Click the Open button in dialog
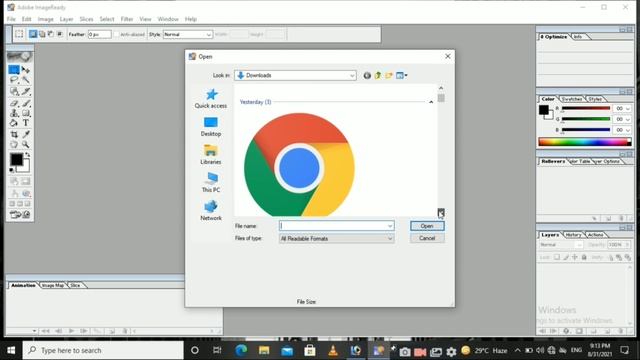640x360 pixels. click(x=427, y=226)
